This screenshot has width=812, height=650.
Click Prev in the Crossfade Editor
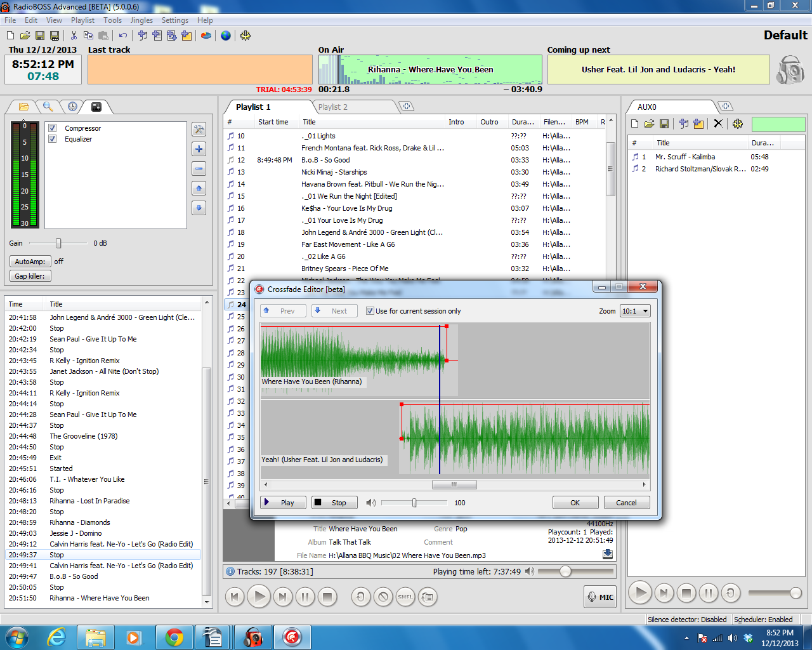click(283, 311)
